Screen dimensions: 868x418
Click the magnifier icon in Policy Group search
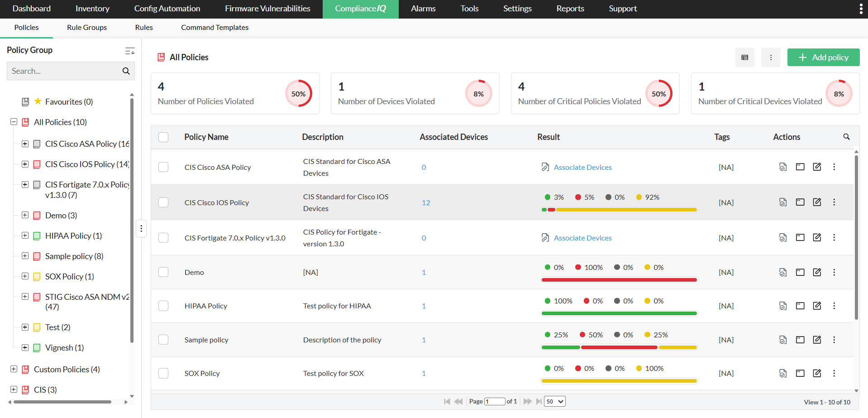pyautogui.click(x=126, y=71)
